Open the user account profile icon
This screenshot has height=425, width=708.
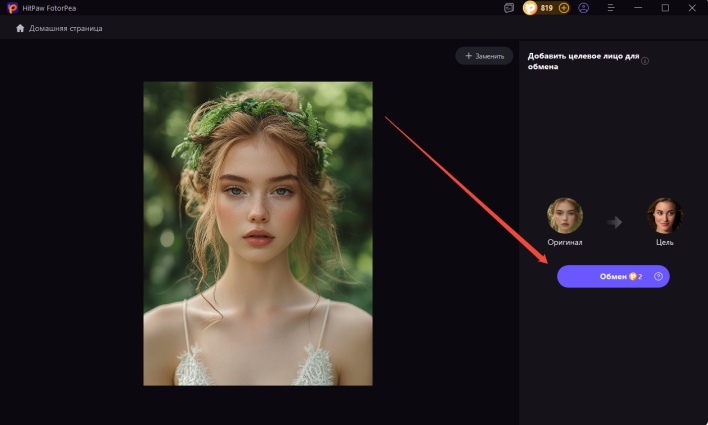click(x=584, y=8)
